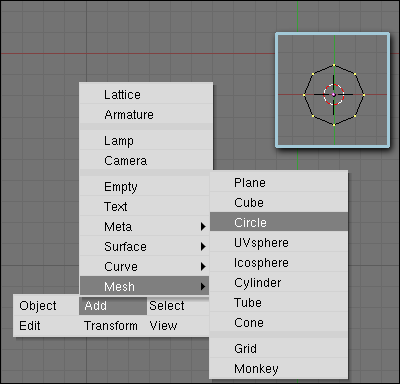400x384 pixels.
Task: Select the rightmost vertex of the circle mesh
Action: pyautogui.click(x=364, y=95)
